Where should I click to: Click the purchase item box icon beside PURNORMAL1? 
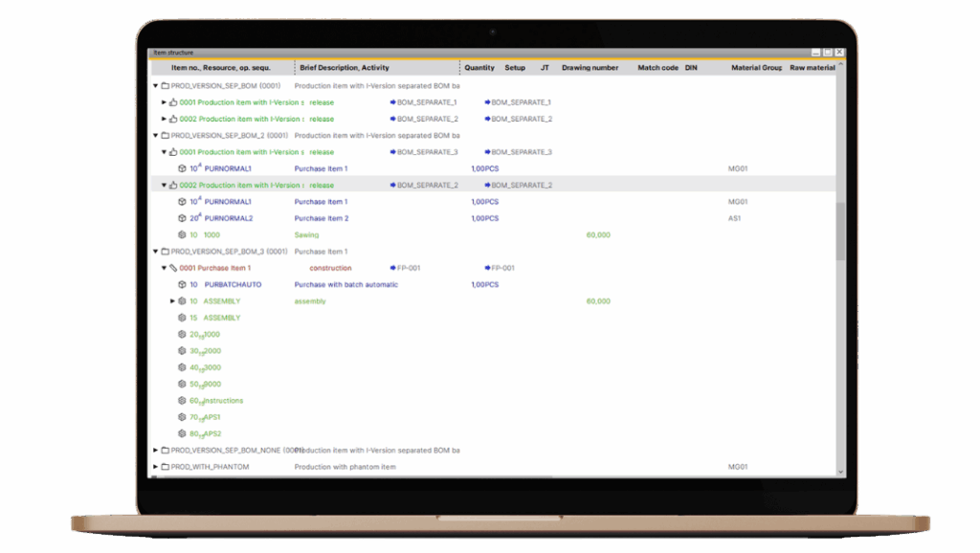(180, 168)
